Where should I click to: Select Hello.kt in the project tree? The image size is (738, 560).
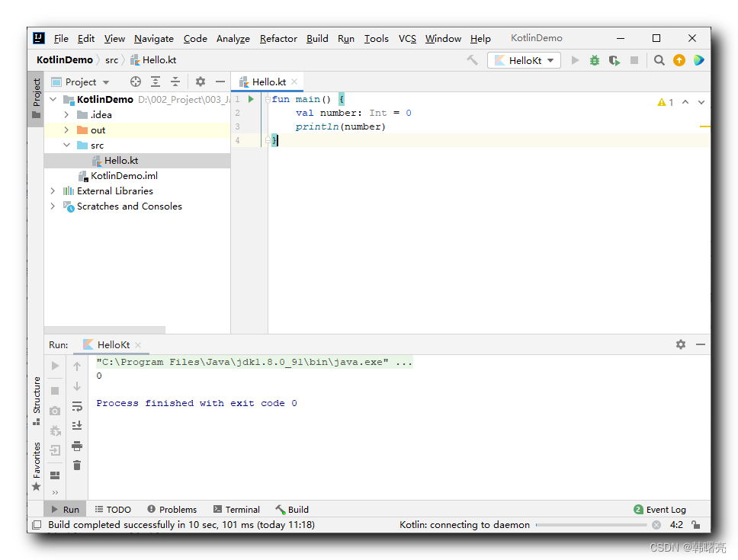(121, 160)
